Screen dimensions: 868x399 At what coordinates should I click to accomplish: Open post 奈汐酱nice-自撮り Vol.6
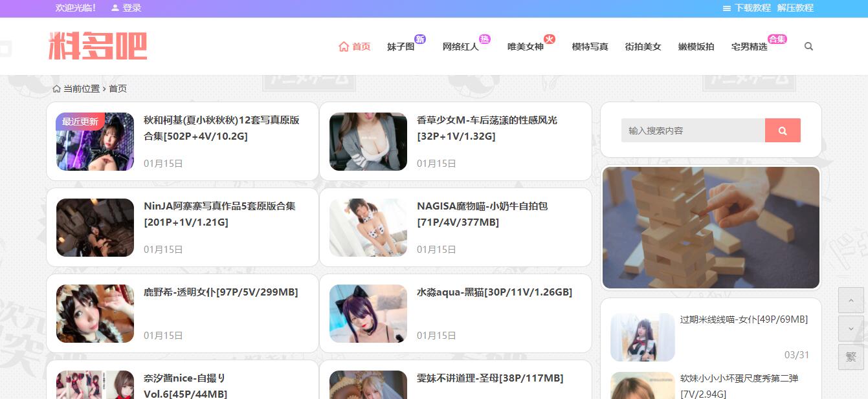[185, 386]
